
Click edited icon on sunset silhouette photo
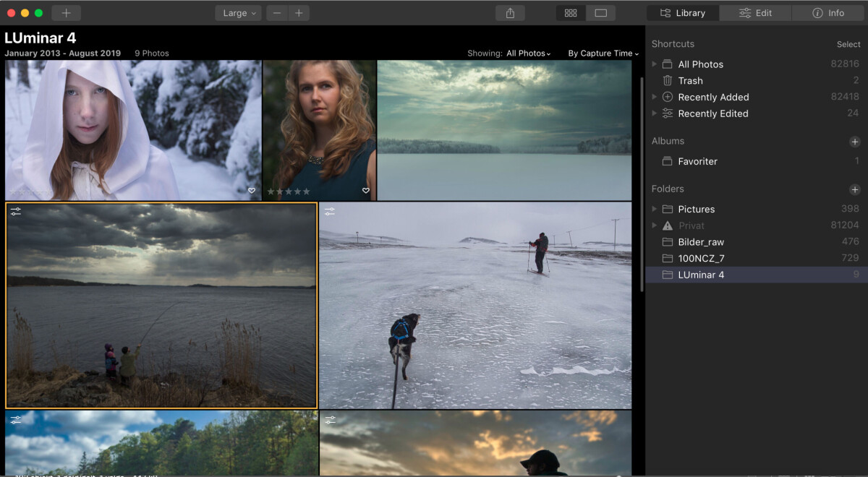pos(330,419)
